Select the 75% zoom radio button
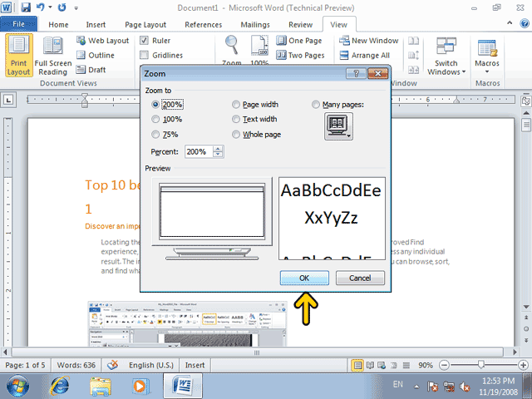Screen dimensions: 532x399 (x=155, y=135)
